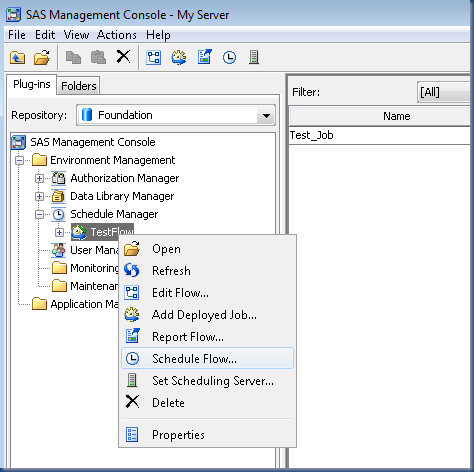Click the User Manager tree icon
The image size is (474, 472).
(x=59, y=250)
